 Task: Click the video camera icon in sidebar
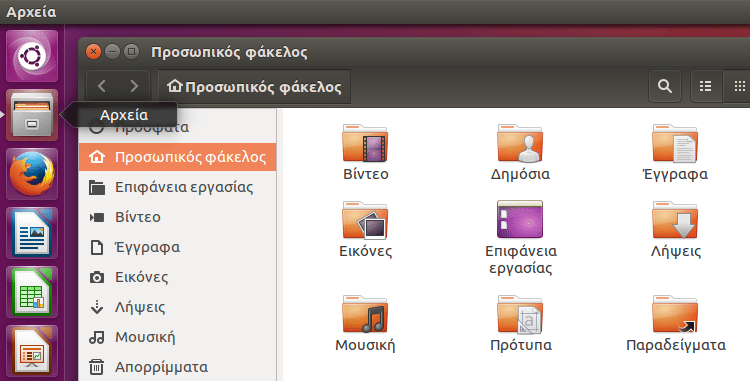97,218
